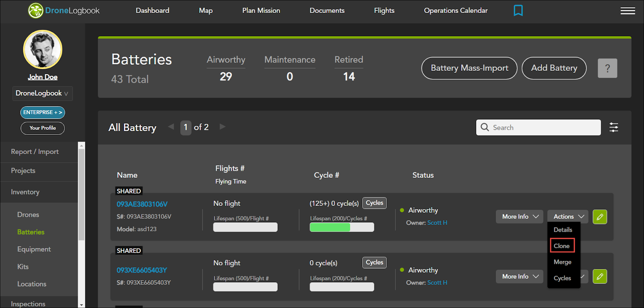Select Clone in Actions menu
The width and height of the screenshot is (644, 308).
(x=562, y=246)
